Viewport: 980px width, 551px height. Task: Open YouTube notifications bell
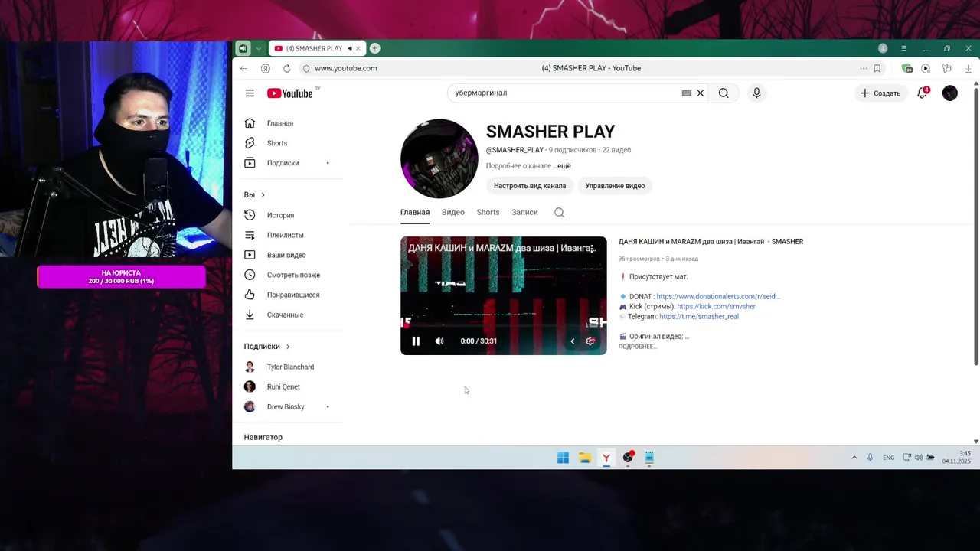923,93
